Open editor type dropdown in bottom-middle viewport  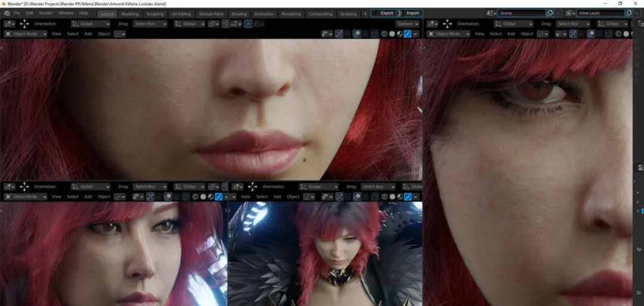point(237,186)
